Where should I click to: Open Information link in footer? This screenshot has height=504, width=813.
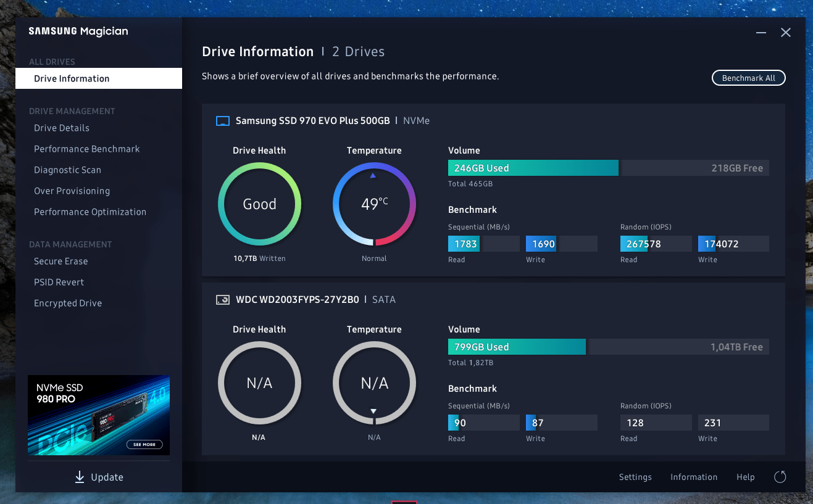pos(694,477)
